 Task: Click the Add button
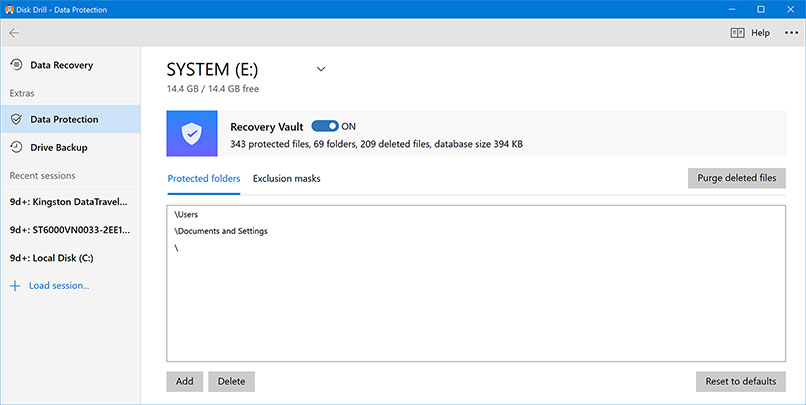pos(185,381)
